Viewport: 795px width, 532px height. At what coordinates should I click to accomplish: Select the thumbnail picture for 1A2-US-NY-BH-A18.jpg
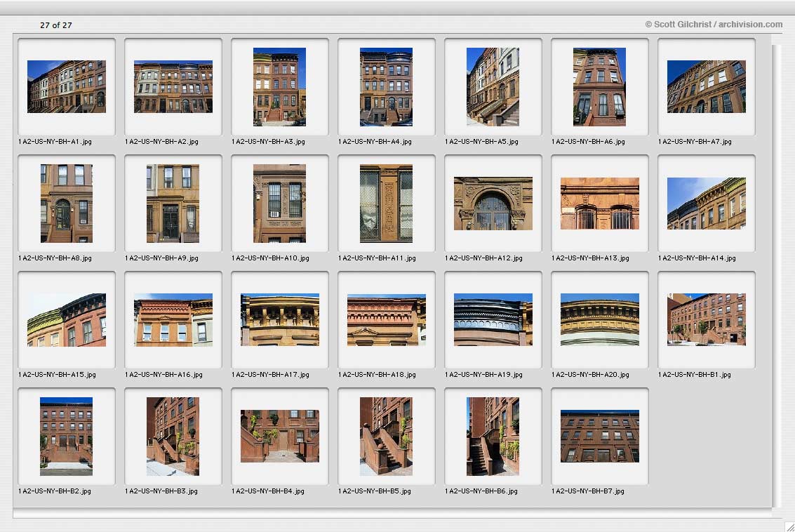pyautogui.click(x=387, y=320)
